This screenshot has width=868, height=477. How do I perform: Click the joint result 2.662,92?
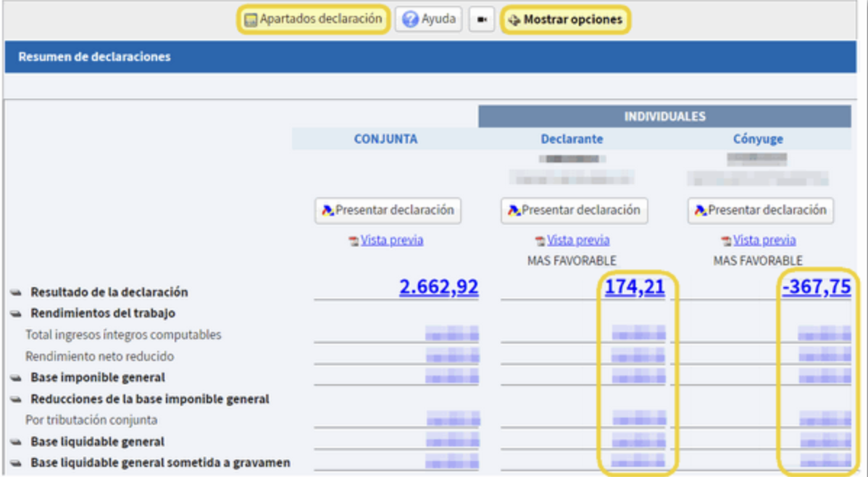438,287
